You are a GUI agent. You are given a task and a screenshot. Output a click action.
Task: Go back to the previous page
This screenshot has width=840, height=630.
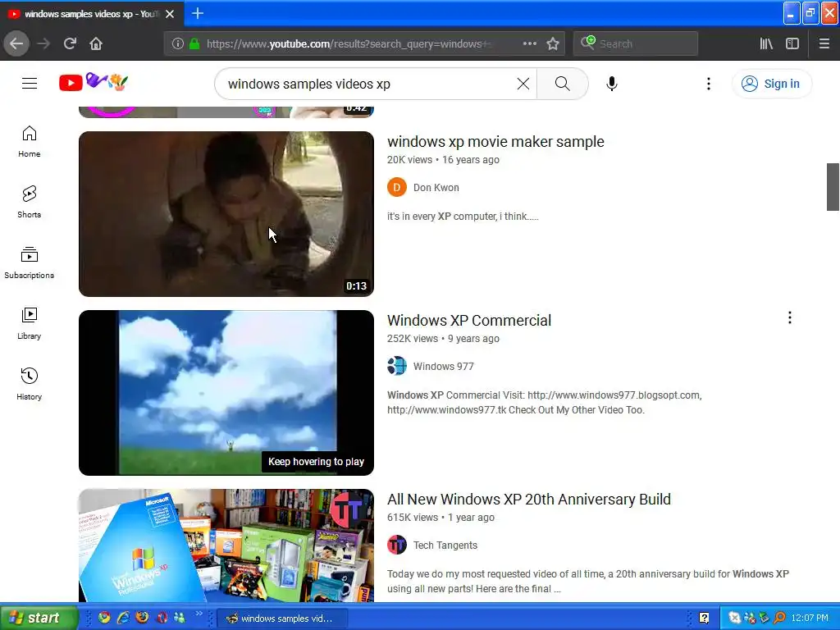16,43
